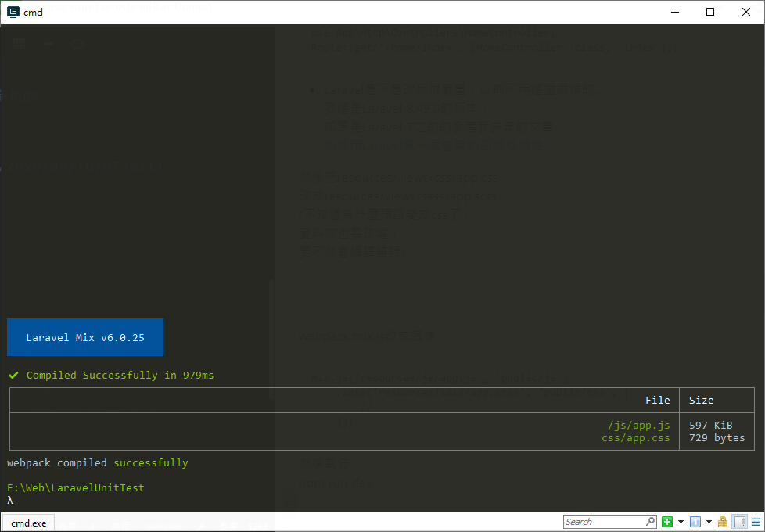Click the active console number icon
The width and height of the screenshot is (765, 532).
[695, 522]
